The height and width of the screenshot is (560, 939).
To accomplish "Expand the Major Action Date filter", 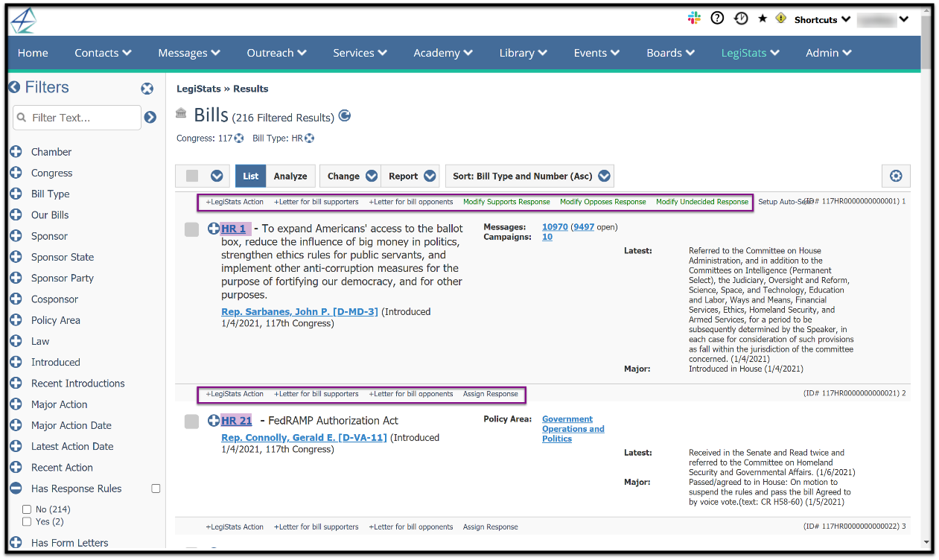I will coord(16,425).
